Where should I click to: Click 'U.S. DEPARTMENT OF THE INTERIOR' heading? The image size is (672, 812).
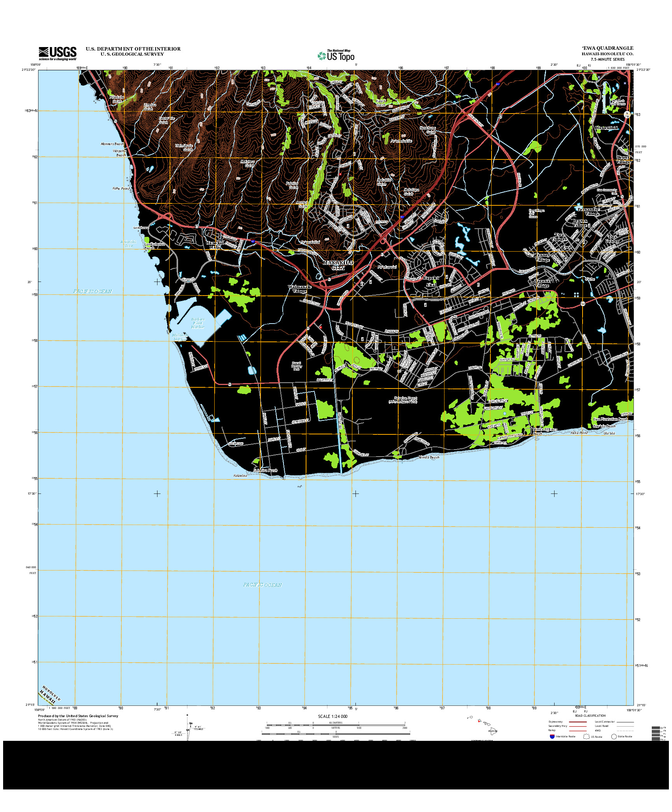coord(133,49)
